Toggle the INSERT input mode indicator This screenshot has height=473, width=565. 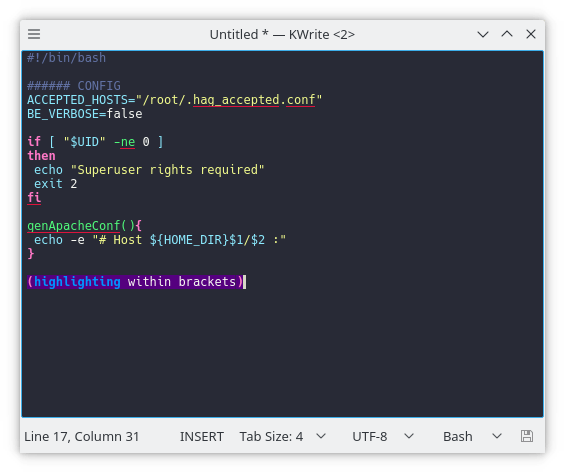202,436
